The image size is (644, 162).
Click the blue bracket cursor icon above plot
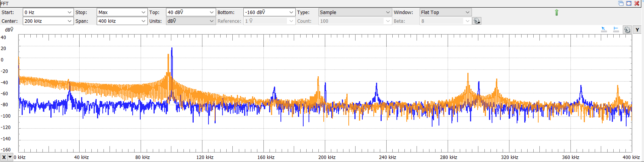(616, 30)
